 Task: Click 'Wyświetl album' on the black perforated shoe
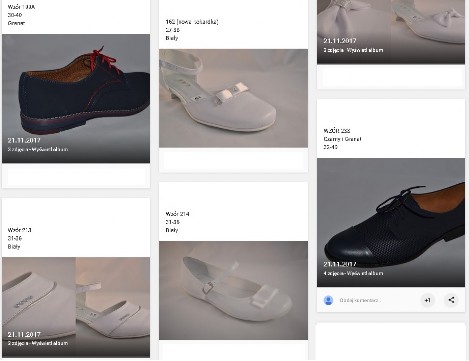point(364,273)
